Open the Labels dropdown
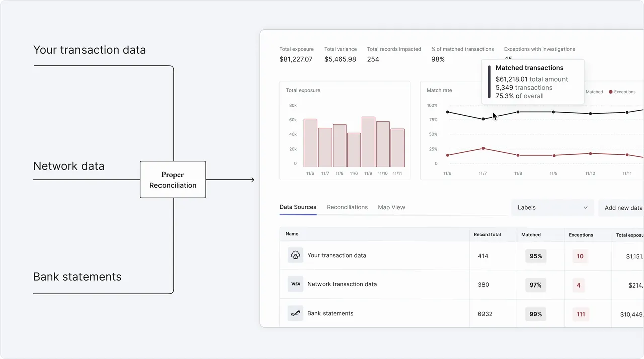Screen dimensions: 644x359 click(x=552, y=207)
